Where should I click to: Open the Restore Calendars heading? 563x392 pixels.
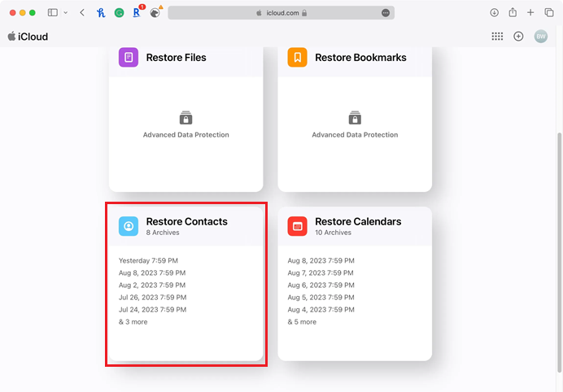point(358,221)
